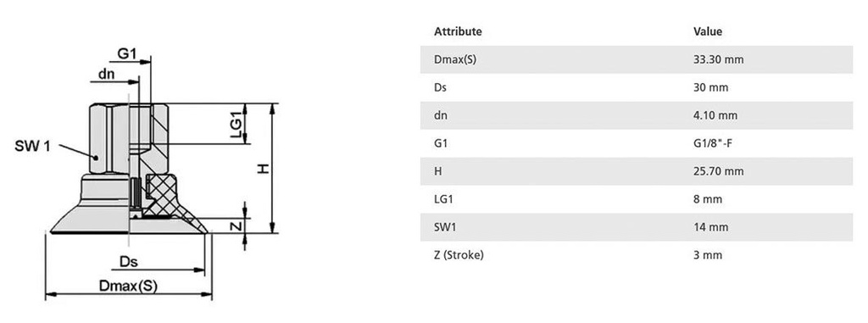Click the 30 mm value
The image size is (868, 323).
coord(710,87)
